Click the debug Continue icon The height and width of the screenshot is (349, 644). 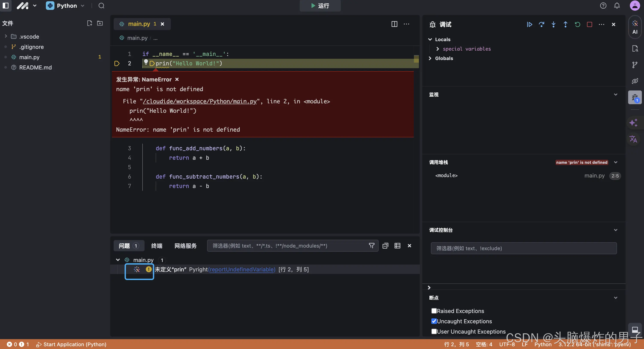tap(529, 24)
